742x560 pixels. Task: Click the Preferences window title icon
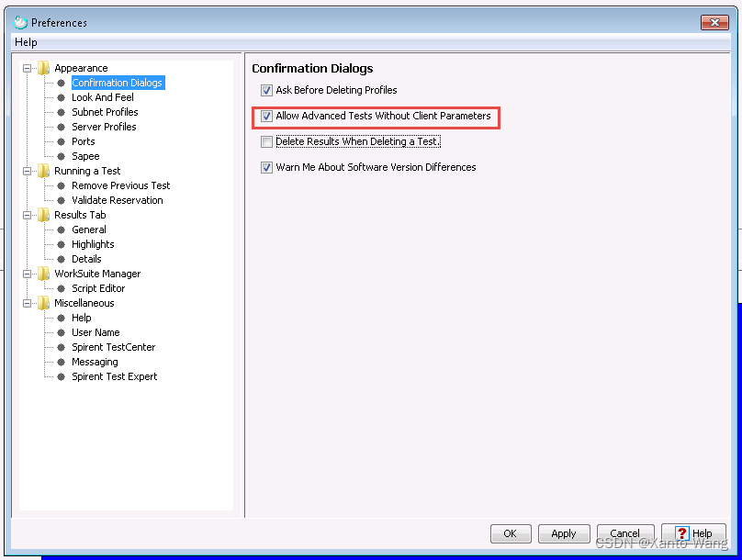point(20,22)
